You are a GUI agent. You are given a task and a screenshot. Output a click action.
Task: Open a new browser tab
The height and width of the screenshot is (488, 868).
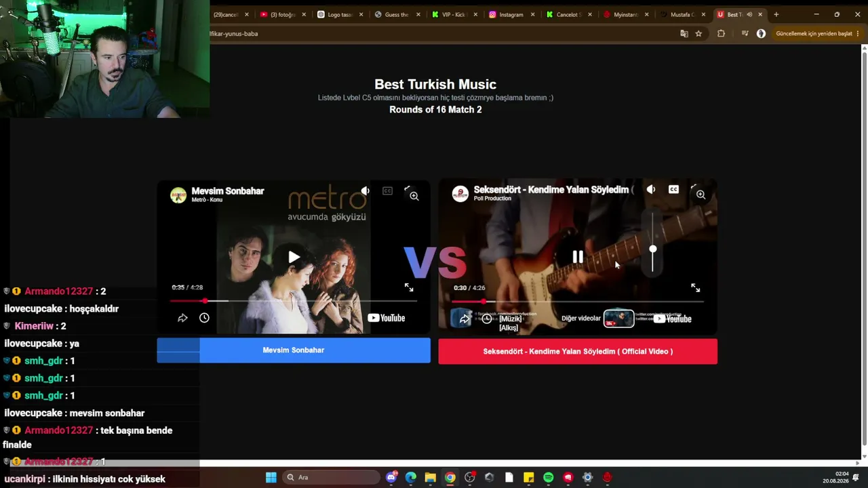[x=776, y=14]
